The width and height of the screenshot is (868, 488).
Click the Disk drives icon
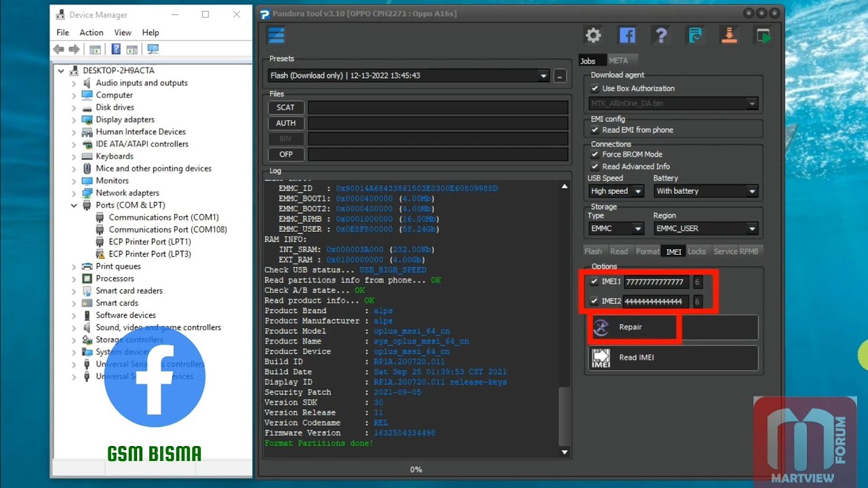click(x=87, y=107)
